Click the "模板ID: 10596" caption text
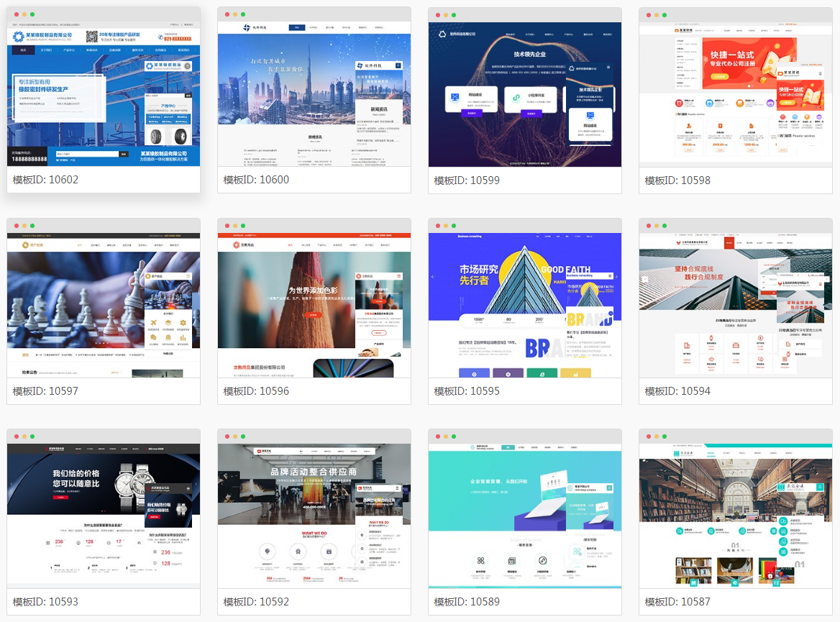The image size is (840, 622). point(256,391)
